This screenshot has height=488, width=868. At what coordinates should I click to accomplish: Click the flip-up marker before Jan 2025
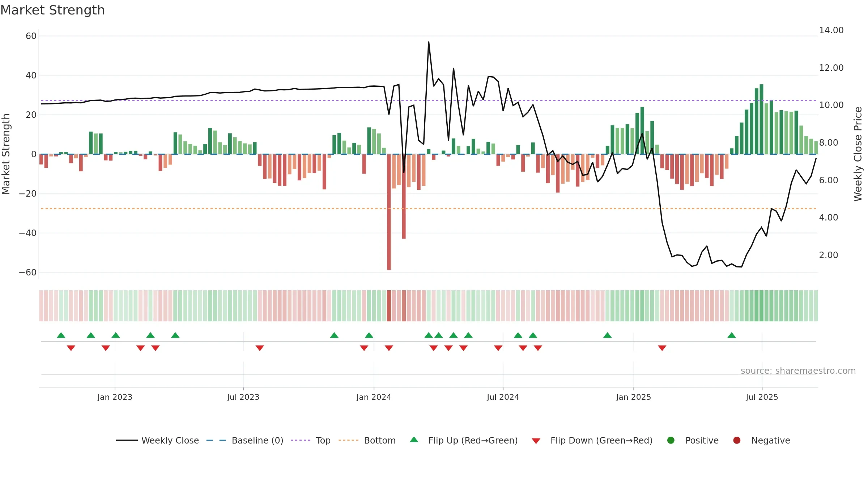coord(608,335)
